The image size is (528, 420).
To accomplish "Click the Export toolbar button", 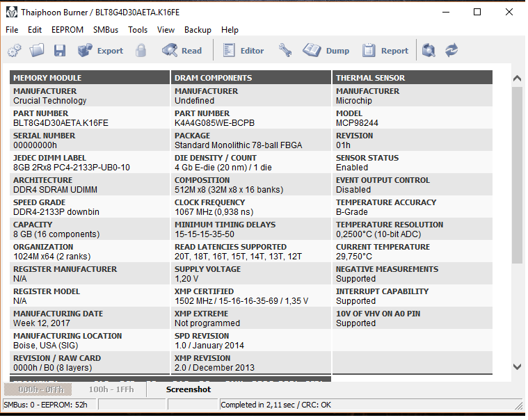I will 100,51.
